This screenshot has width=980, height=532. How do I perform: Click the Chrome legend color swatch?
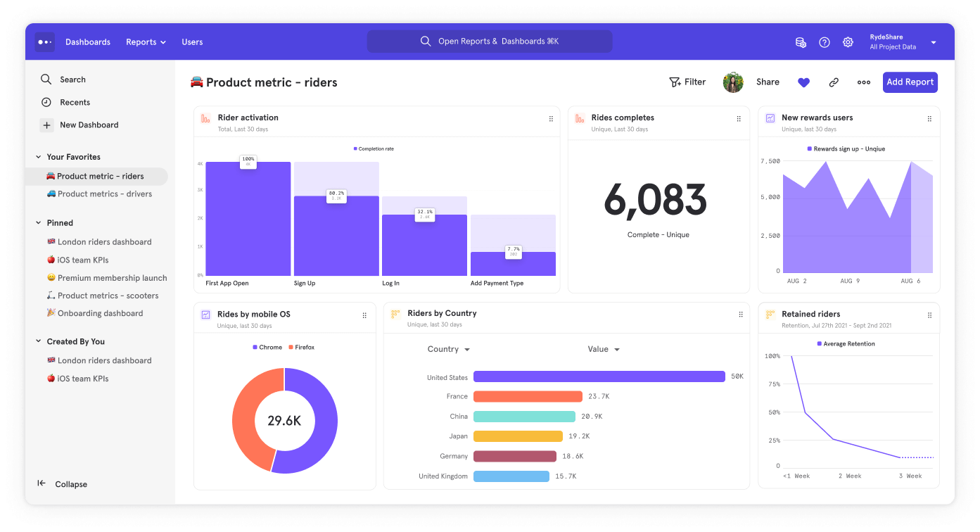[255, 347]
